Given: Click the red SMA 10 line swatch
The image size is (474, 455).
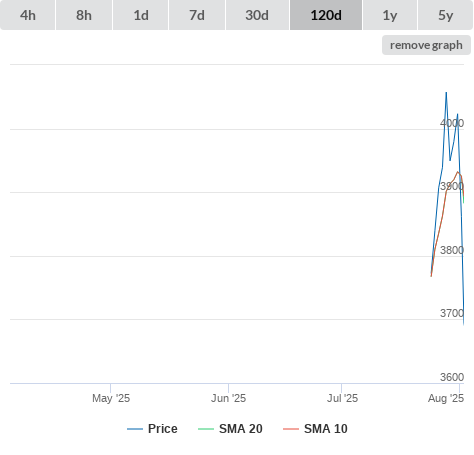Looking at the screenshot, I should (x=291, y=429).
